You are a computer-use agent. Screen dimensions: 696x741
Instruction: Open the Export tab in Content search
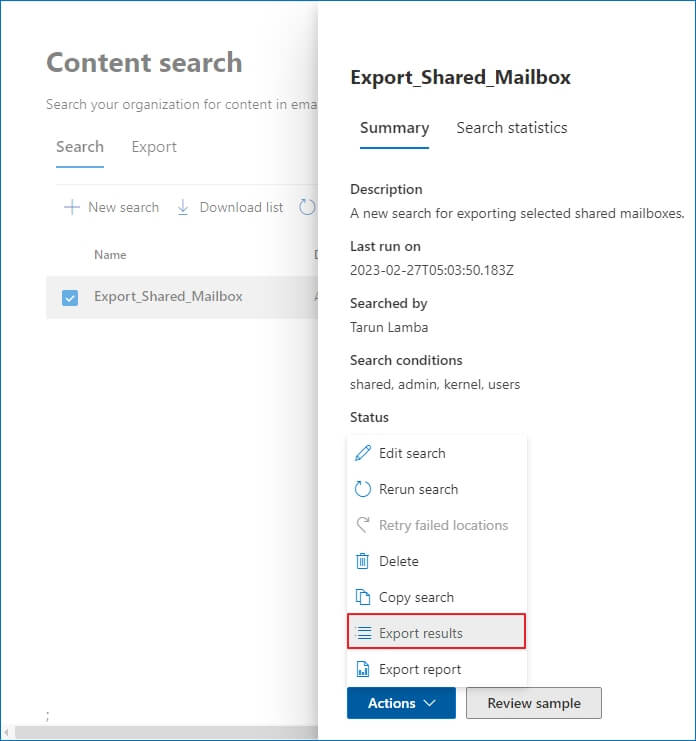coord(154,147)
